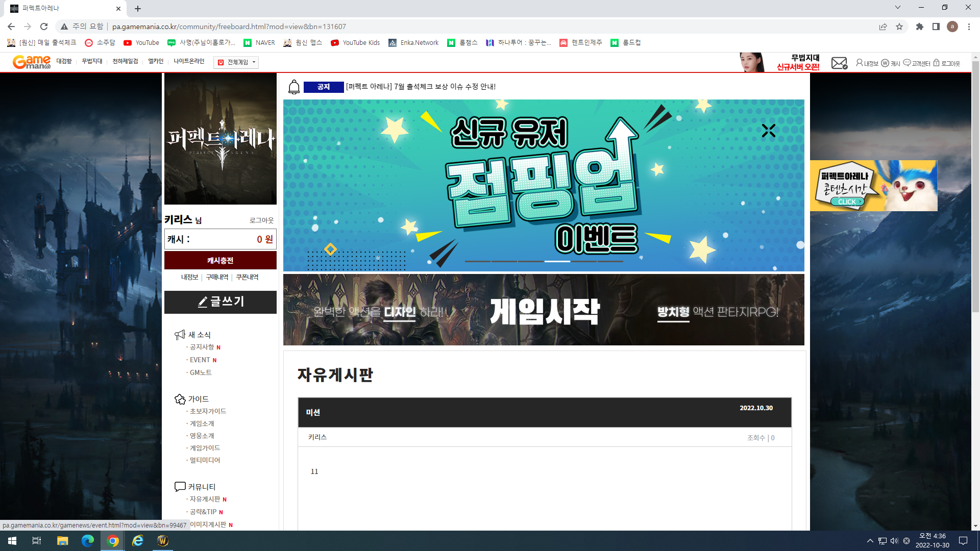Open Windows Start menu
The height and width of the screenshot is (551, 980).
point(12,541)
